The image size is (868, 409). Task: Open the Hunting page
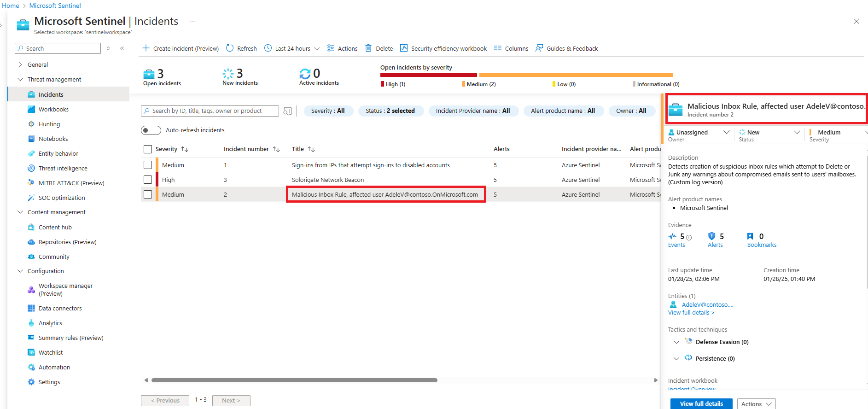pos(49,124)
